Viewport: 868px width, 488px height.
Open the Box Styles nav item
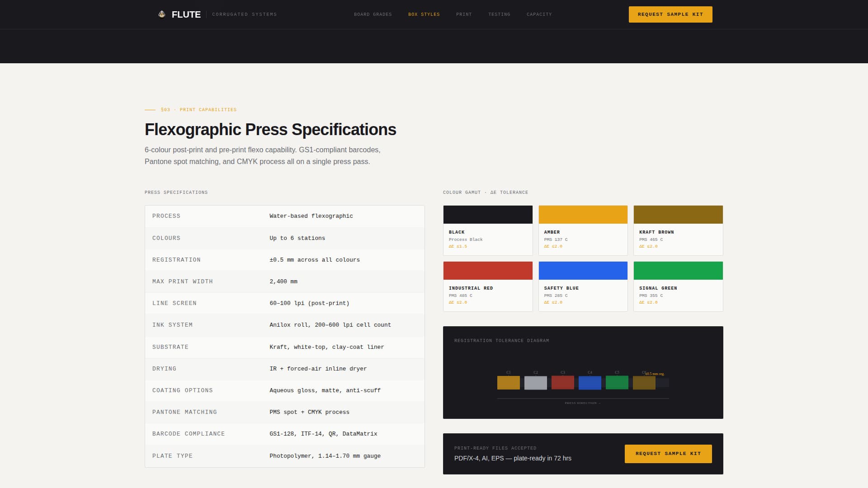(424, 14)
